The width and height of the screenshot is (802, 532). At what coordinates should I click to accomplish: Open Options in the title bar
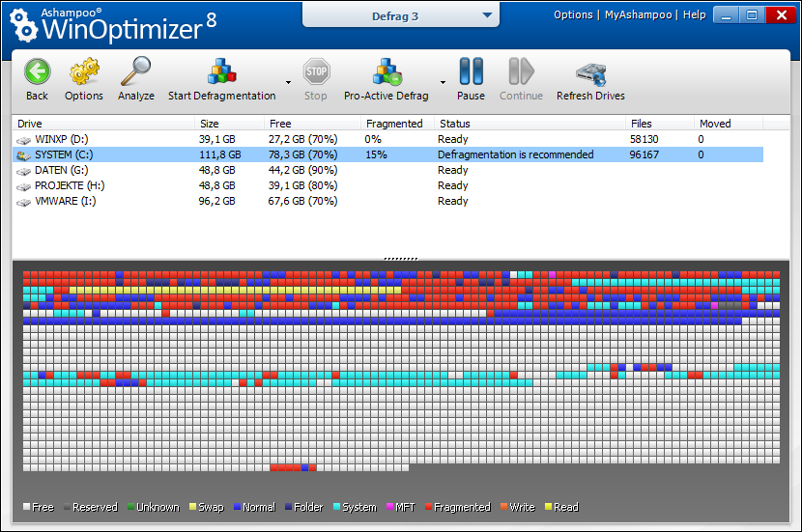point(573,14)
